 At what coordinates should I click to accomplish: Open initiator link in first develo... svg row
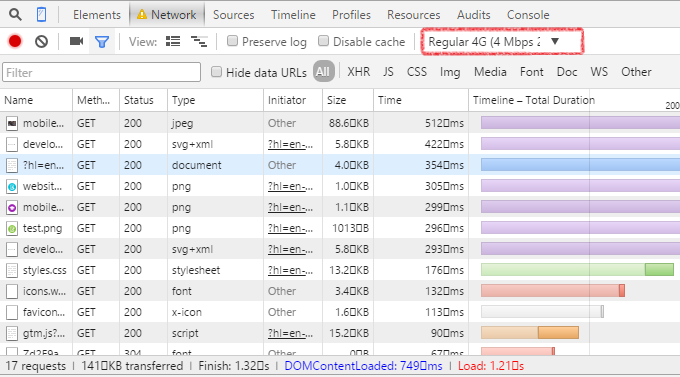(x=290, y=144)
